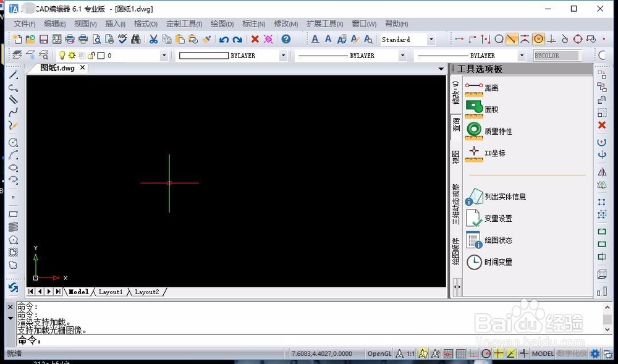This screenshot has width=618, height=364.
Task: Run the ABC spell check
Action: (122, 39)
